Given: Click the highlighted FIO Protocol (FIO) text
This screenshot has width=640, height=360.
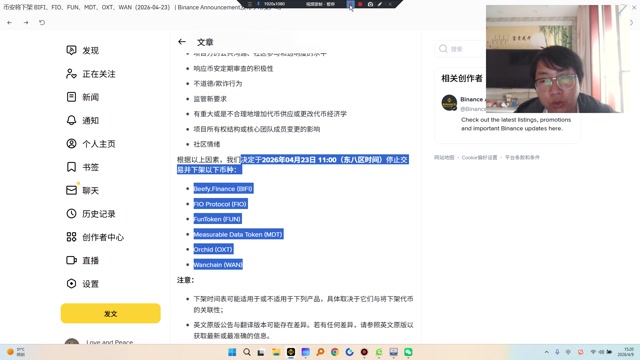Looking at the screenshot, I should click(220, 204).
